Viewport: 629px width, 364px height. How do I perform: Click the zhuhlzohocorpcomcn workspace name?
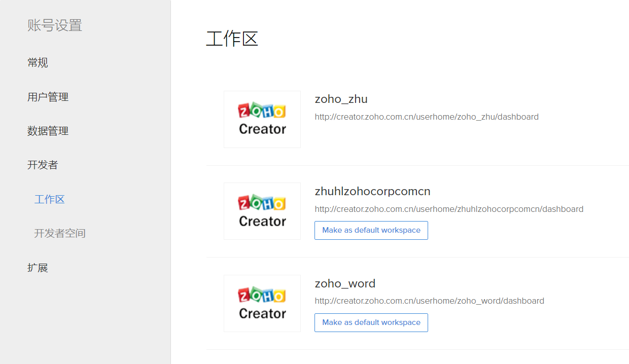point(372,191)
